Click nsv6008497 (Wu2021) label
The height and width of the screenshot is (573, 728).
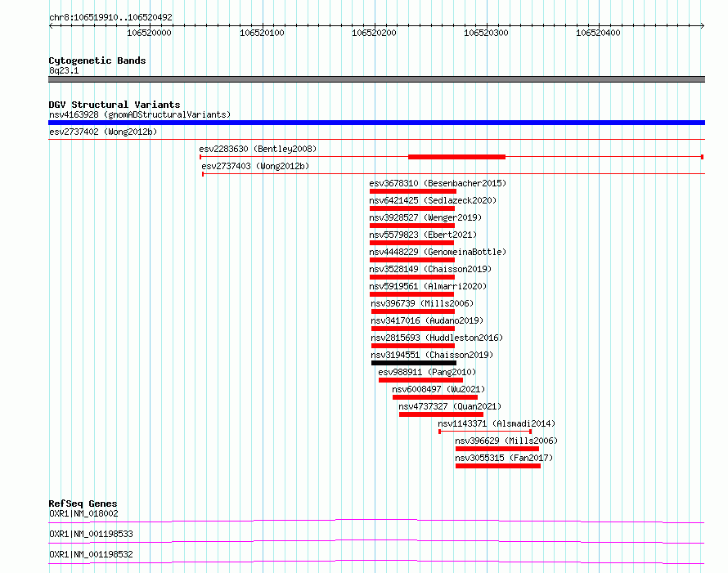click(x=438, y=389)
